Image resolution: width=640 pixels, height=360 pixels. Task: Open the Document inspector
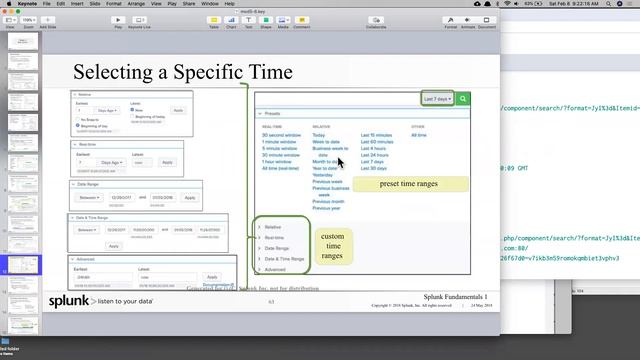tap(486, 20)
